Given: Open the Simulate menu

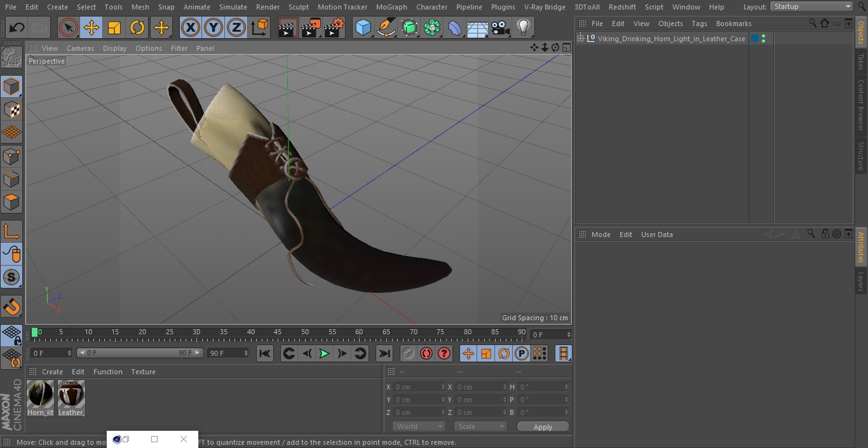Looking at the screenshot, I should [233, 7].
